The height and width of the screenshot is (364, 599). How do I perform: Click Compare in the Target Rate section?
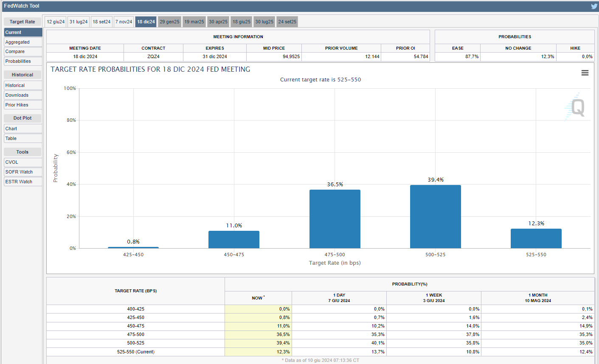click(x=23, y=51)
